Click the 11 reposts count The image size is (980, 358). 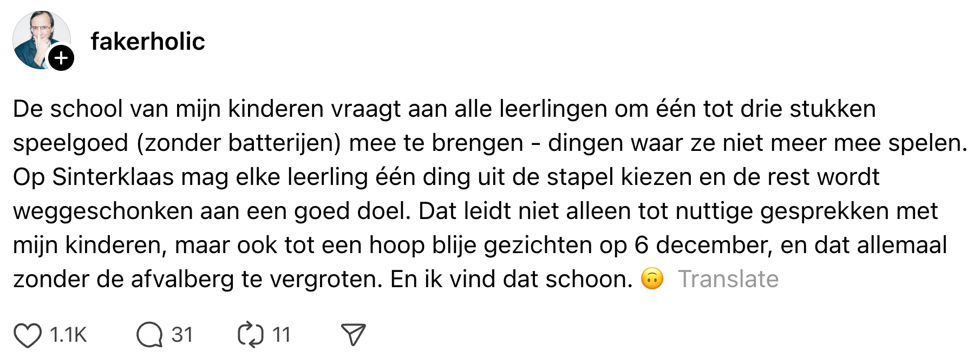point(282,335)
